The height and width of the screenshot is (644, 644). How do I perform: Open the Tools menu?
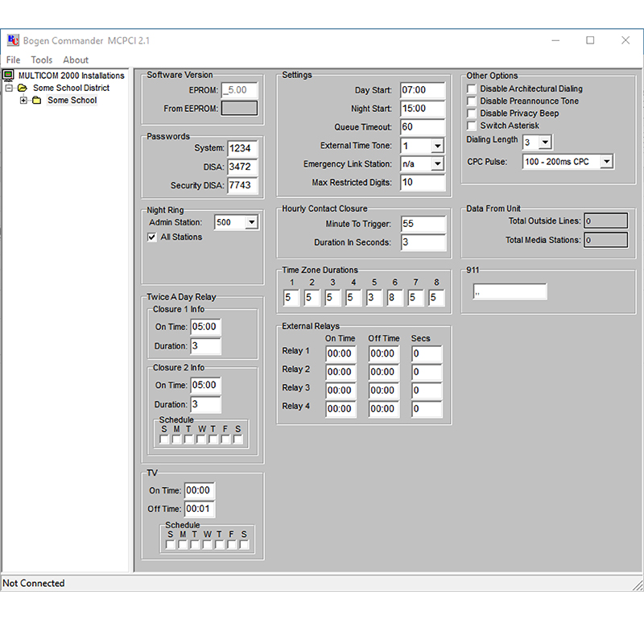pos(42,60)
